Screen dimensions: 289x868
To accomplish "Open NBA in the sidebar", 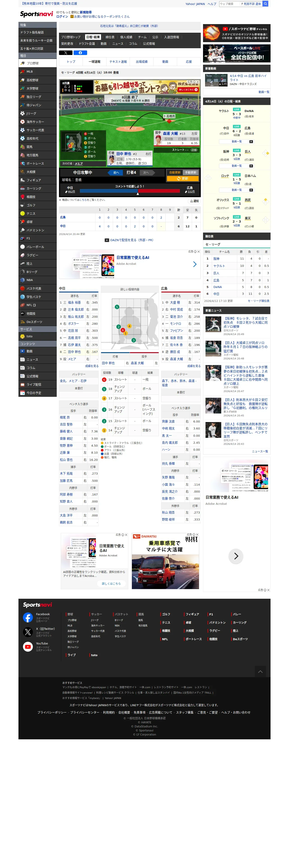I will point(37,280).
